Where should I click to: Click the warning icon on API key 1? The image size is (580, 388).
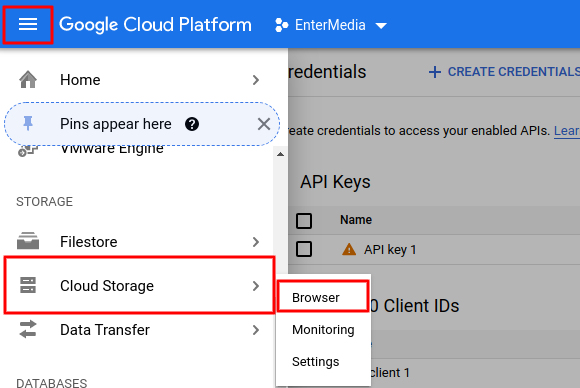tap(348, 249)
